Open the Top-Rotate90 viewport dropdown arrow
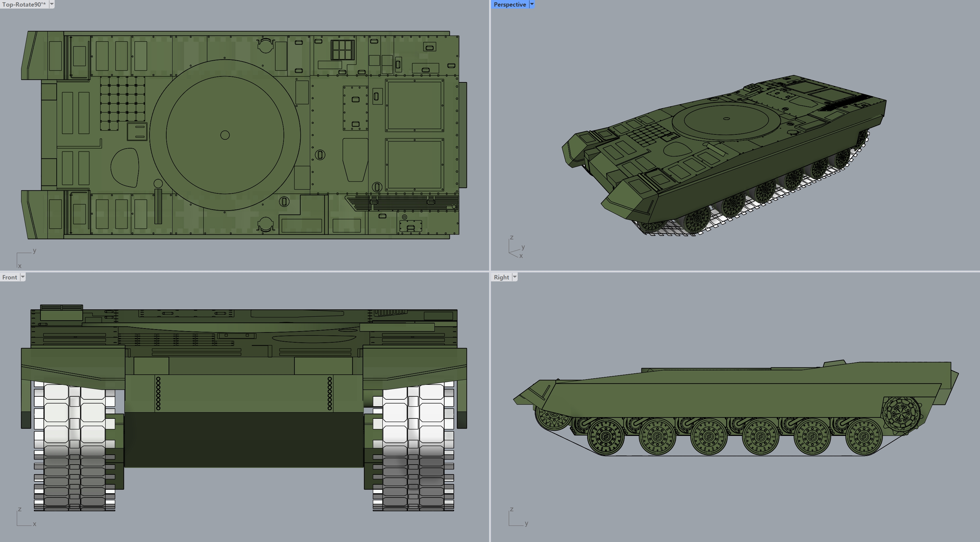 pos(52,5)
